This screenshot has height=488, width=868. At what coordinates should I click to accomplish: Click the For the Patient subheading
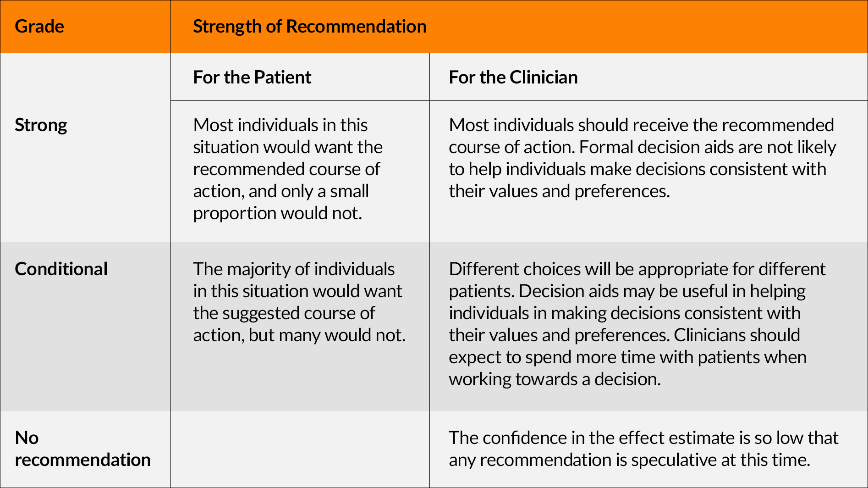tap(252, 77)
